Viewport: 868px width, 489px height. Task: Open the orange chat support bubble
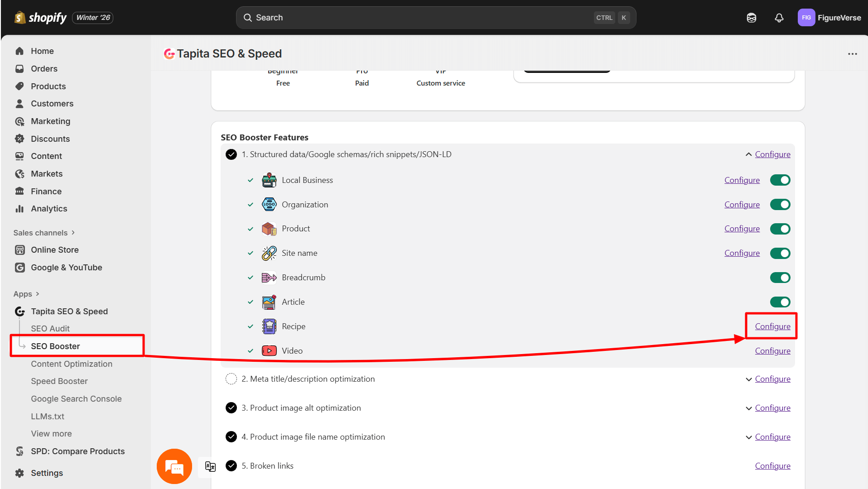coord(174,466)
